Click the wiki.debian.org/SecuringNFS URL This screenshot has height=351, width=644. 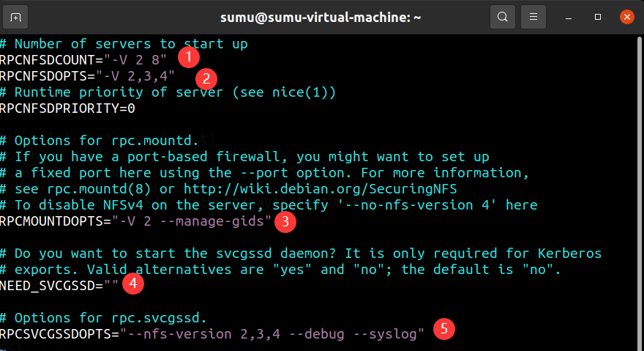(x=341, y=189)
